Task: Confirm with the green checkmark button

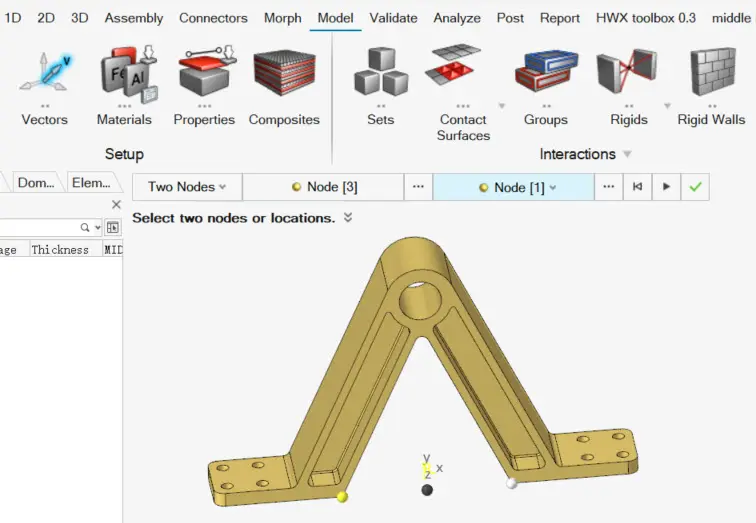Action: [695, 187]
